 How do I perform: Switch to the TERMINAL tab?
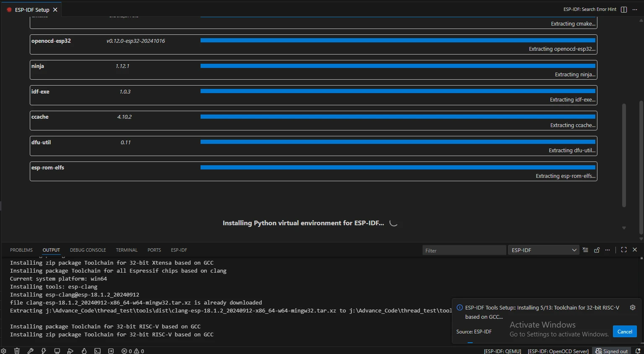click(x=127, y=250)
